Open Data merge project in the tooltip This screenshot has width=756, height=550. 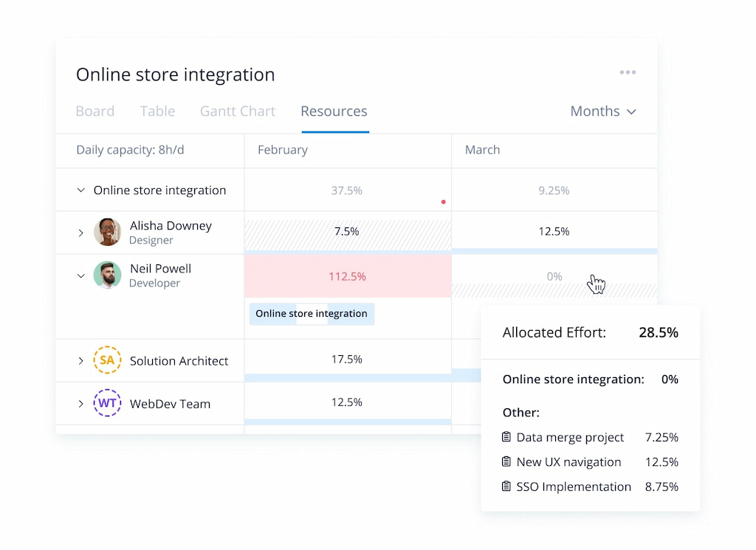[x=570, y=437]
